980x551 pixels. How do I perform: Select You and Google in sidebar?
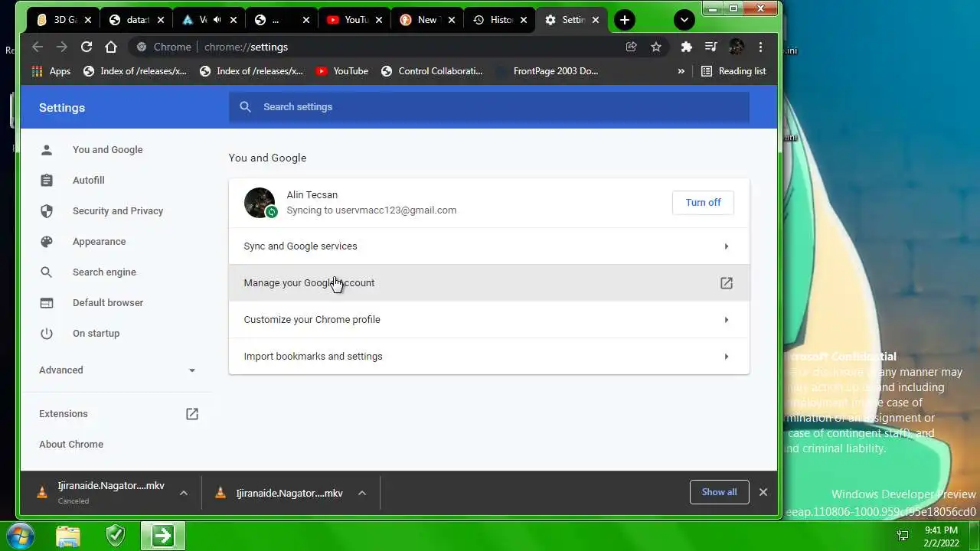(x=107, y=150)
